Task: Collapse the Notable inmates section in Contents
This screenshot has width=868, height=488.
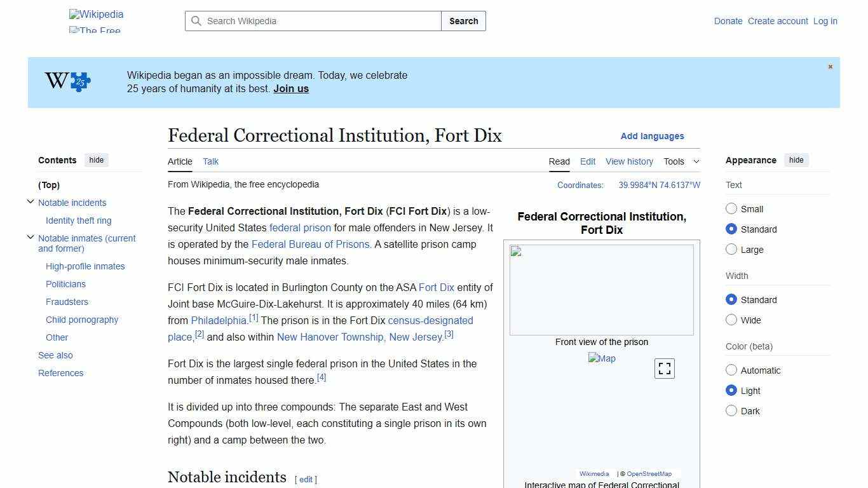Action: (x=31, y=236)
